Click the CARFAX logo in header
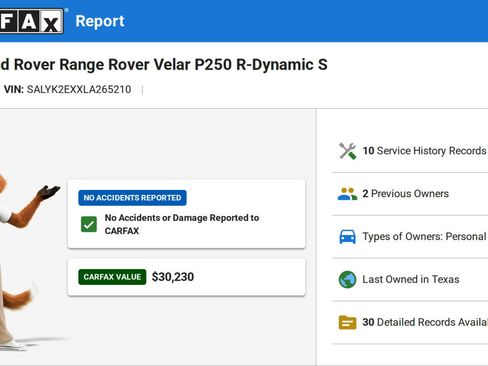 (x=32, y=21)
